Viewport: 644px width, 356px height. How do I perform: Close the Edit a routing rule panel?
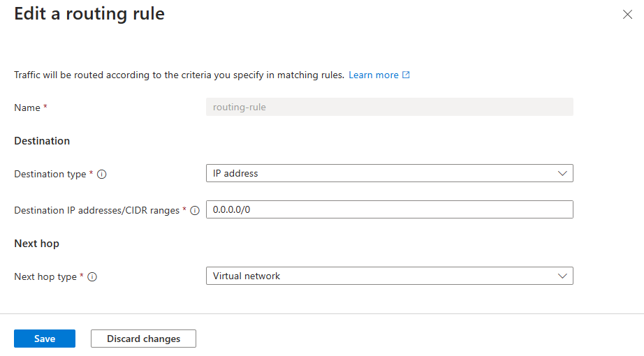(x=627, y=15)
